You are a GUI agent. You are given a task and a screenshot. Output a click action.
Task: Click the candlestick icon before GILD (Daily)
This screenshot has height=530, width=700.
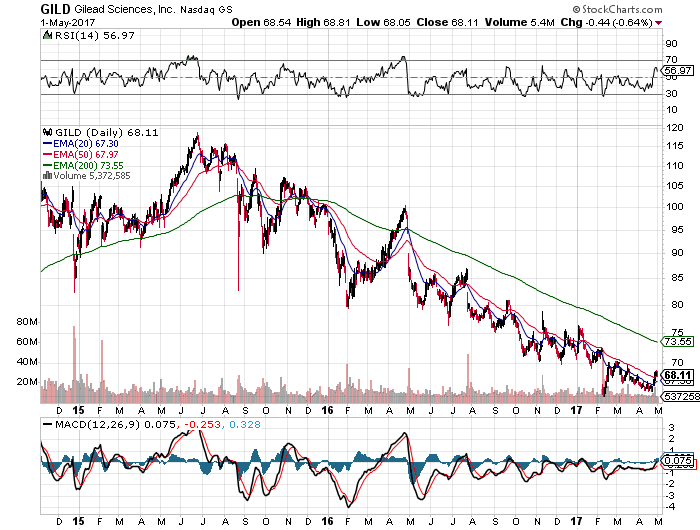[47, 132]
